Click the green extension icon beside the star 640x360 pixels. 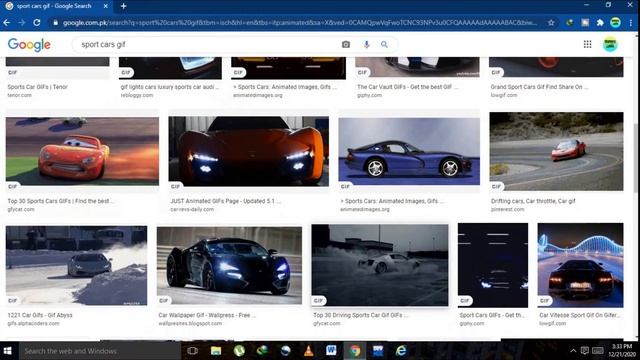point(570,23)
